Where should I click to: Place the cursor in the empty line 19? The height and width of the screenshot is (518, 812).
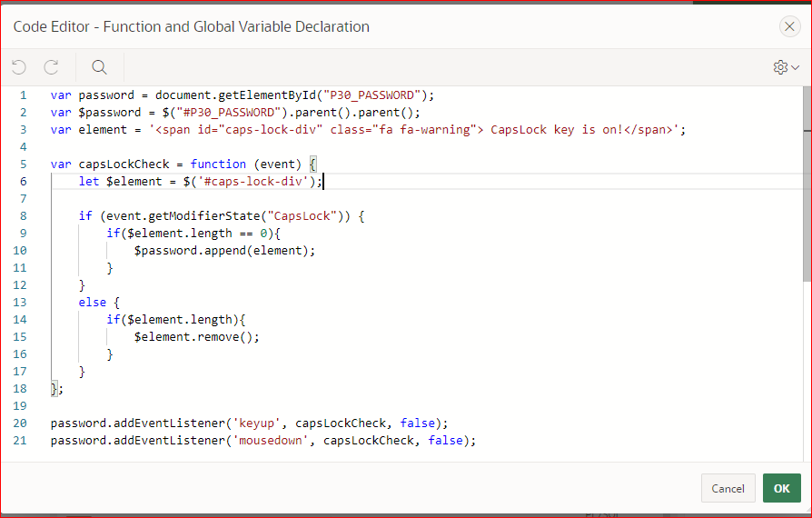pos(414,406)
